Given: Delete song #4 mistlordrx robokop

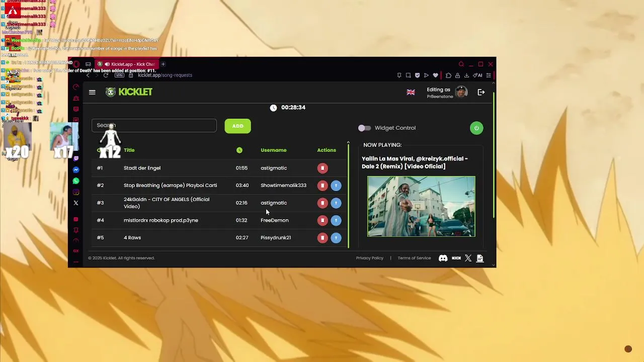Looking at the screenshot, I should point(323,220).
